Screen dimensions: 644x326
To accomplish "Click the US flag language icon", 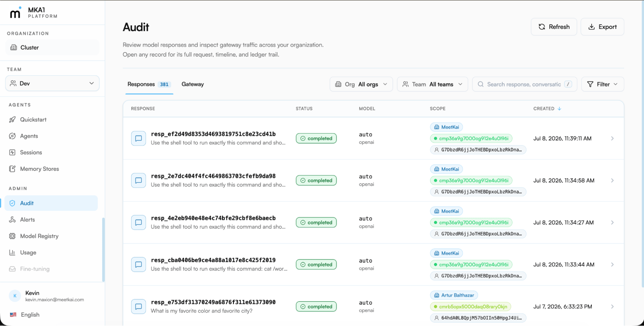I will 13,315.
